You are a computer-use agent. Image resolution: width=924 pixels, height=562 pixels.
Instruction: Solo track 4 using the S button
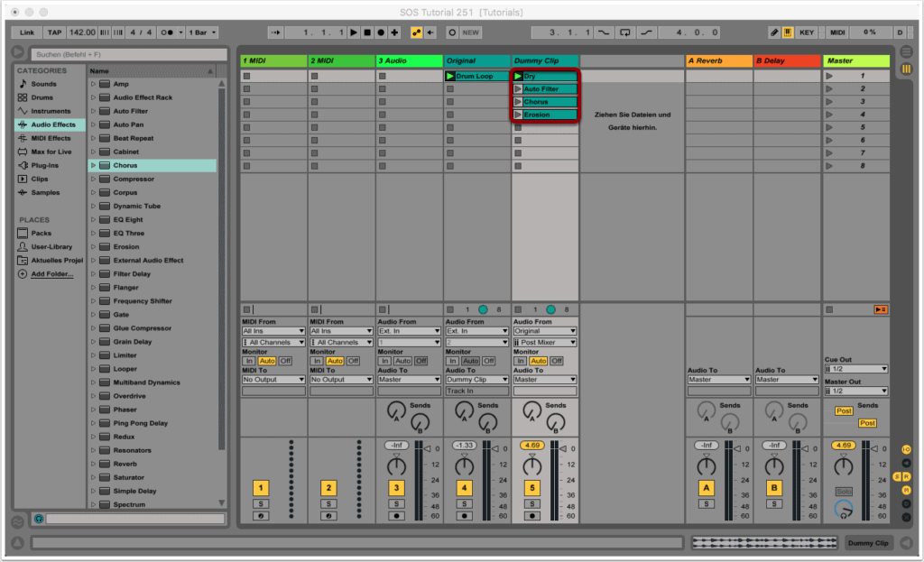pos(465,503)
